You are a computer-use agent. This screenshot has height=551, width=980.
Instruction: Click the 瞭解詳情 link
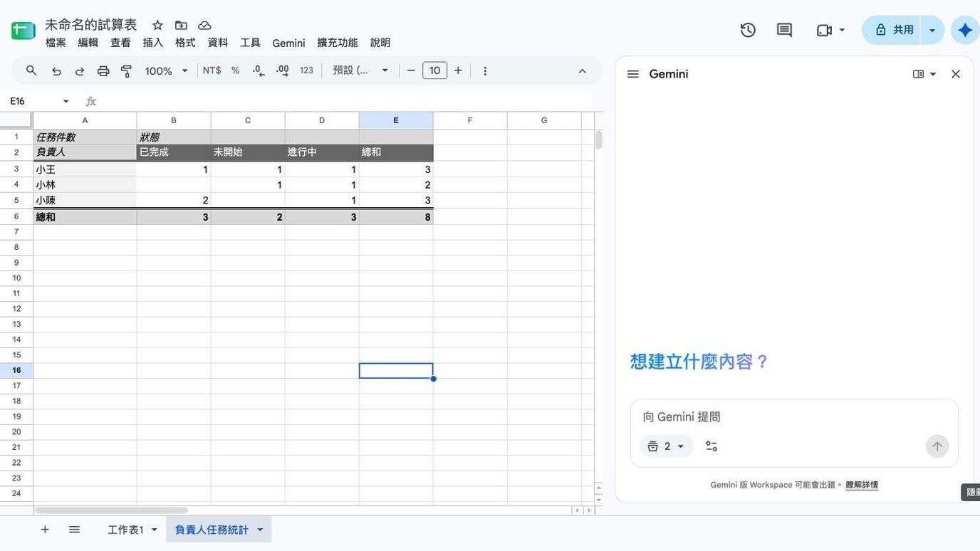862,485
